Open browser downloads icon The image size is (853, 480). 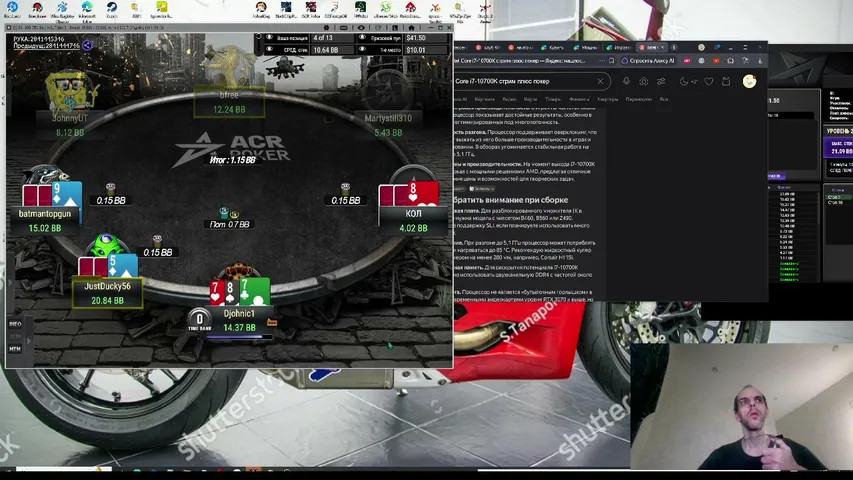(761, 61)
